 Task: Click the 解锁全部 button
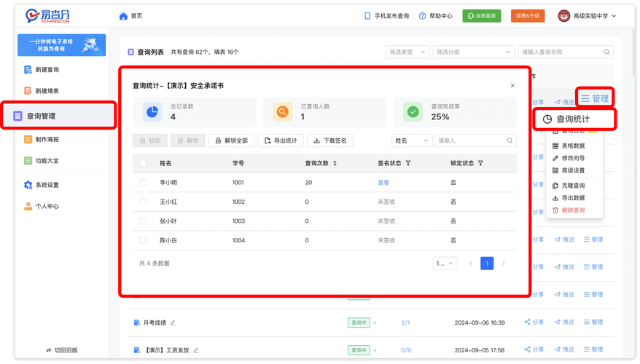pyautogui.click(x=231, y=141)
